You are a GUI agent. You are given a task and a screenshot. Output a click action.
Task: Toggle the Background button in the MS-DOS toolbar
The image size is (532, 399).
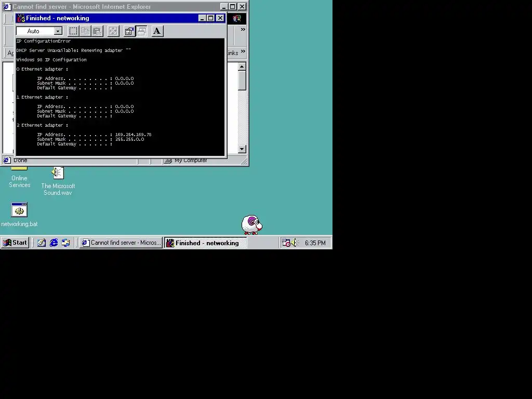click(x=141, y=31)
